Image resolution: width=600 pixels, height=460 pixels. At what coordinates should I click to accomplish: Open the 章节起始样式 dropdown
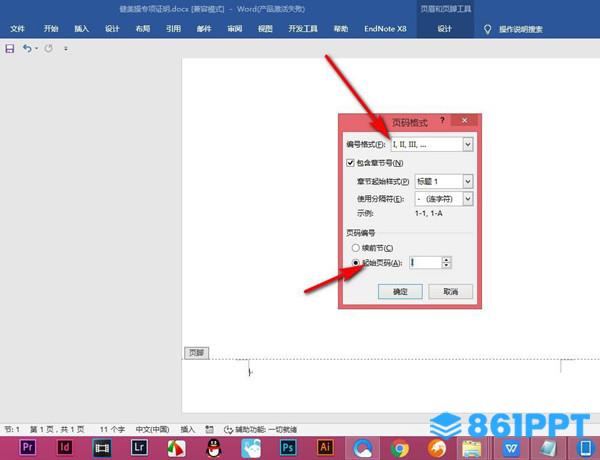pos(468,181)
